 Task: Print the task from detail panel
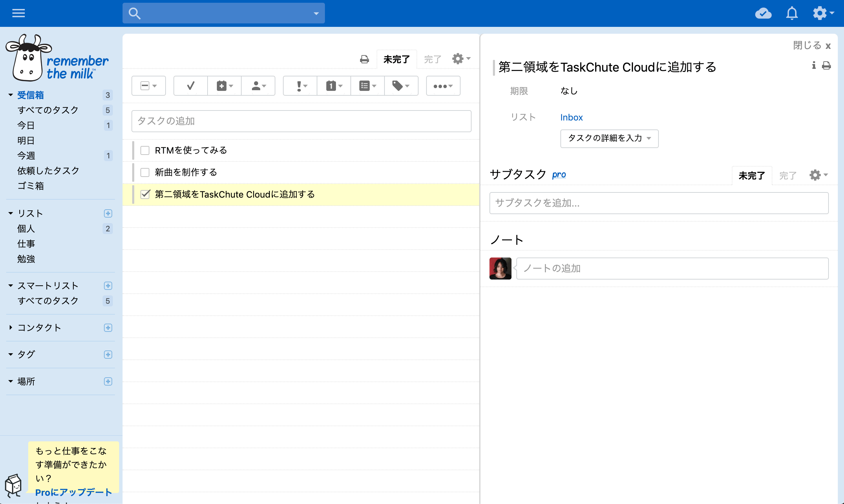tap(826, 65)
